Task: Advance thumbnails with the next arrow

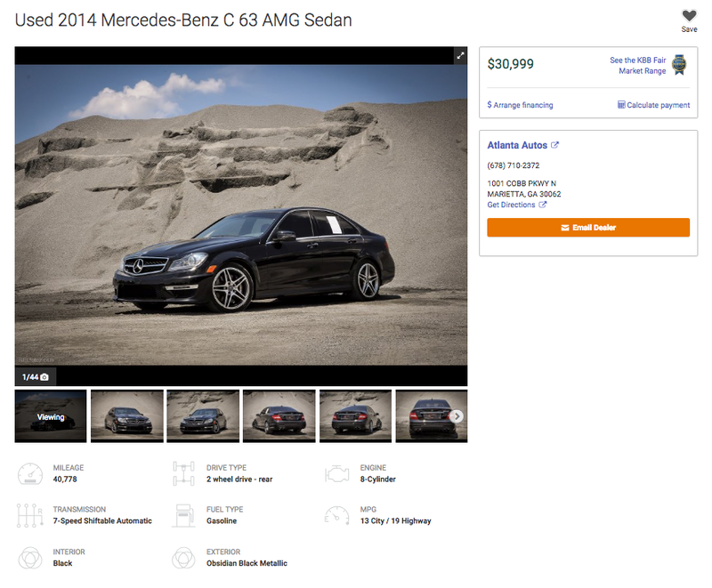Action: [x=457, y=416]
